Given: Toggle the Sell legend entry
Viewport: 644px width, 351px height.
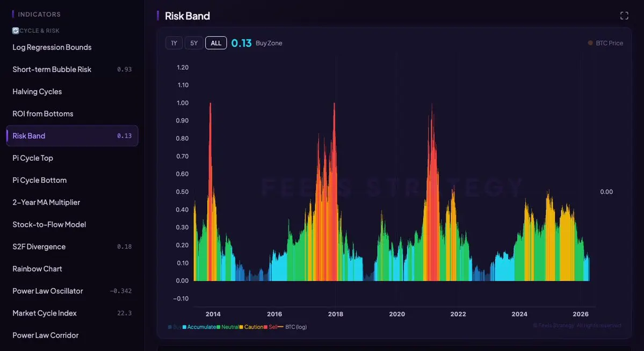Looking at the screenshot, I should point(271,327).
